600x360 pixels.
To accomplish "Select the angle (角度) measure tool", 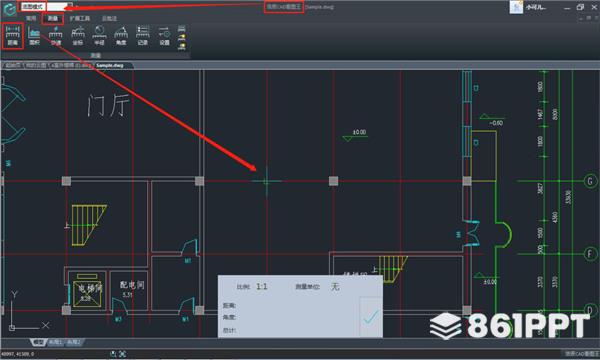I will pos(121,36).
